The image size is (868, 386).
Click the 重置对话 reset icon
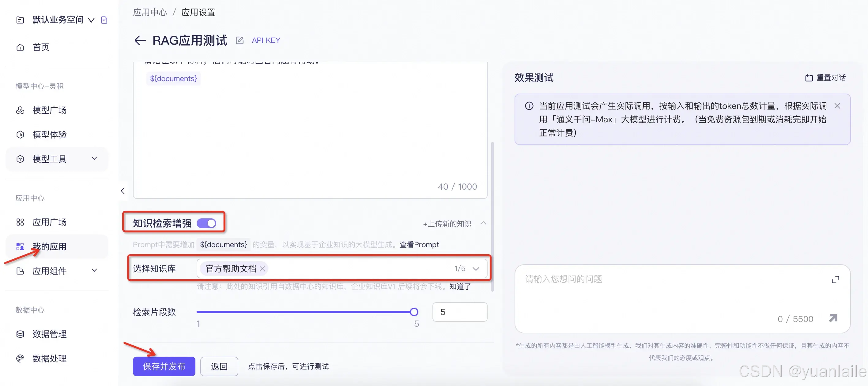point(809,78)
